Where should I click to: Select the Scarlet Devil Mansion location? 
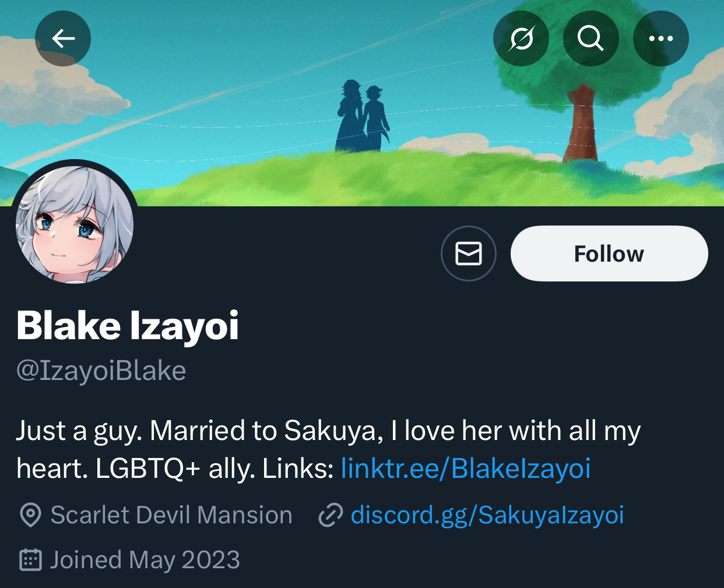pos(171,515)
